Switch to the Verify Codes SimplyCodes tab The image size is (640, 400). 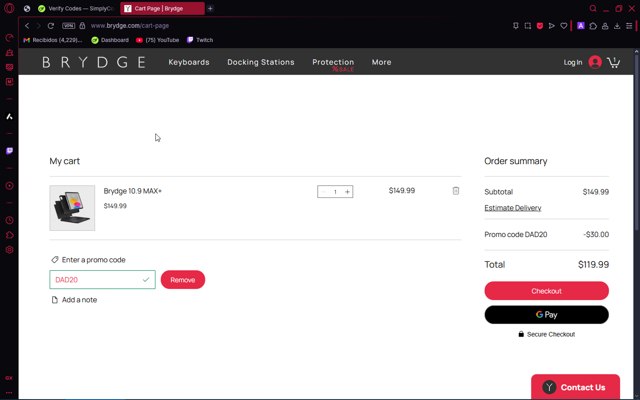[x=77, y=9]
